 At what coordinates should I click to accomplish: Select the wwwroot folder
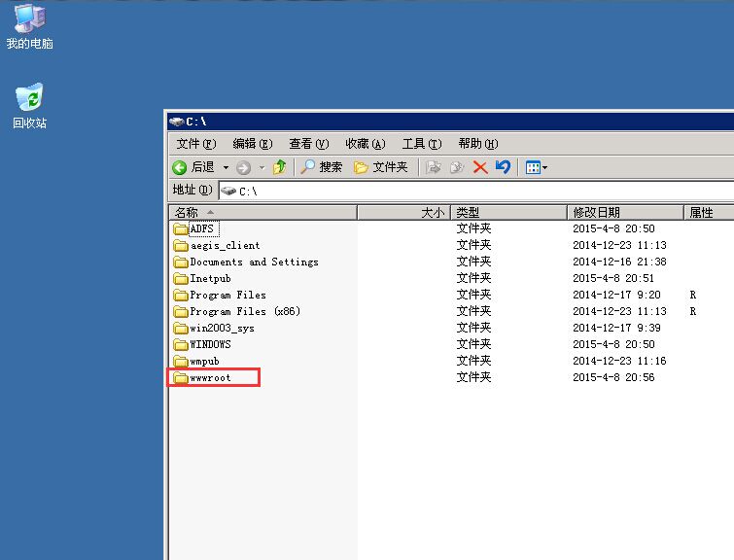pyautogui.click(x=211, y=377)
